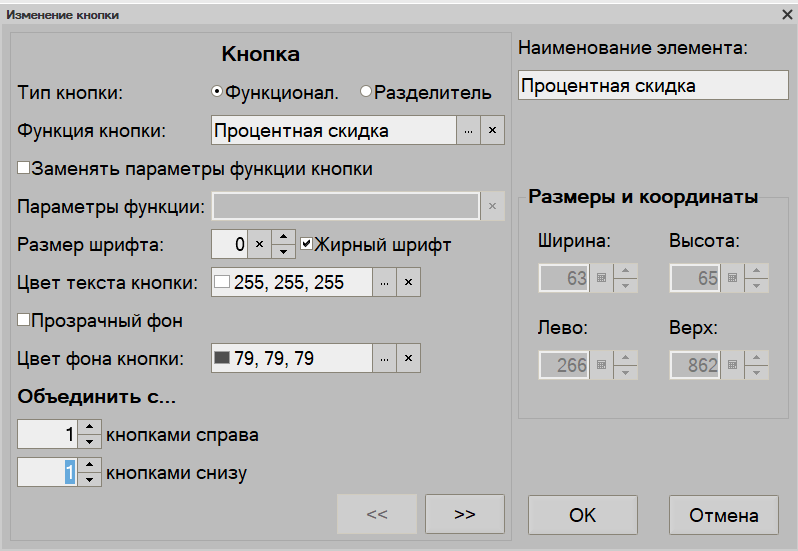Image resolution: width=798 pixels, height=551 pixels.
Task: Enable the Прозрачный фон checkbox
Action: 24,321
